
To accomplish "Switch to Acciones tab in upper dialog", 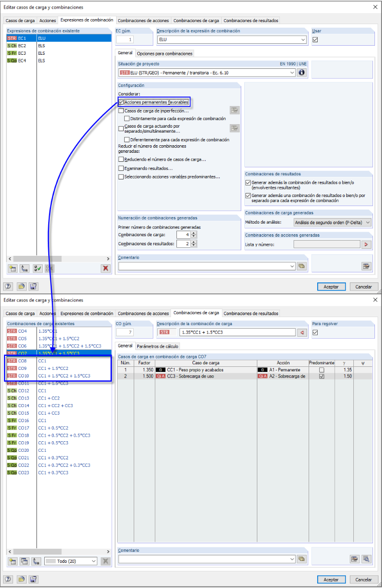I will [48, 21].
